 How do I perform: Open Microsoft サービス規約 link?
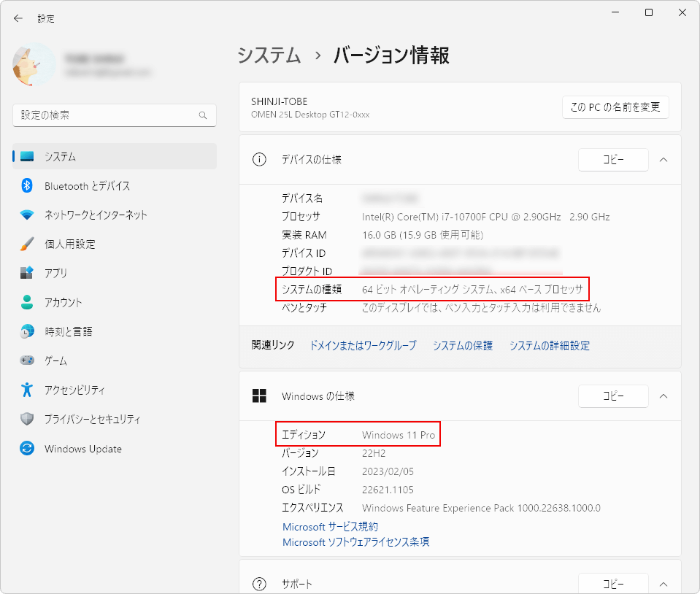click(331, 527)
